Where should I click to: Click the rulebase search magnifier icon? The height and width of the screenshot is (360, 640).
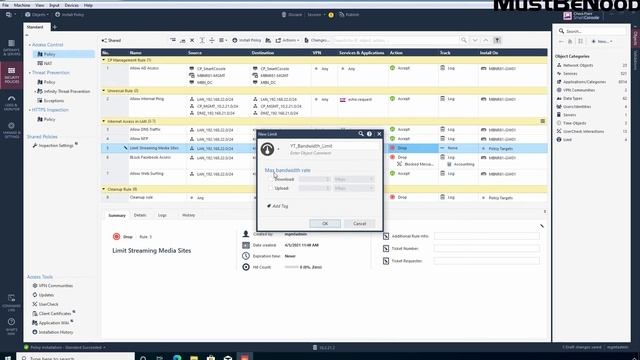[464, 40]
